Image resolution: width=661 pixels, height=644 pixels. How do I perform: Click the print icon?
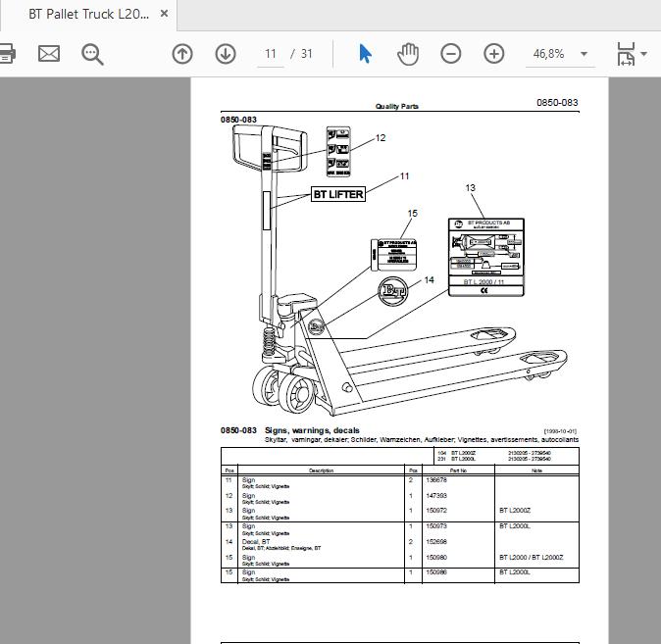pyautogui.click(x=7, y=54)
